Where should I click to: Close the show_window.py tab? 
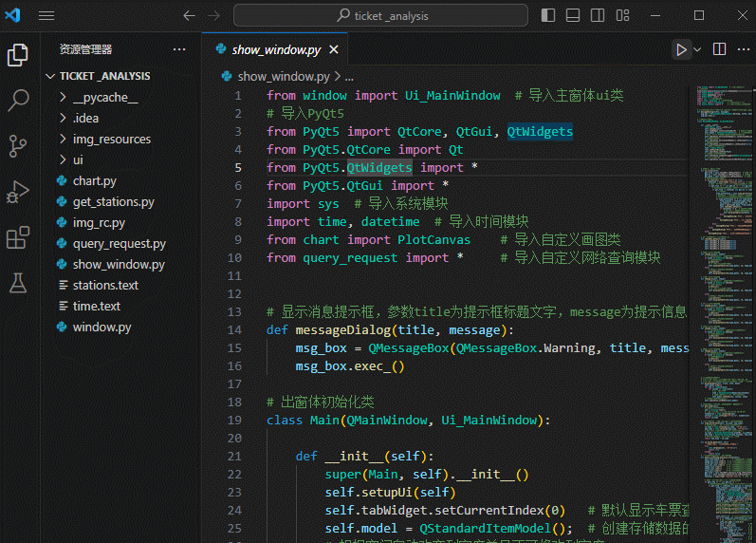click(x=334, y=49)
